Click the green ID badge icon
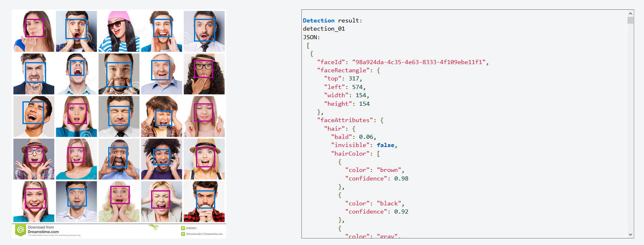 [x=183, y=228]
